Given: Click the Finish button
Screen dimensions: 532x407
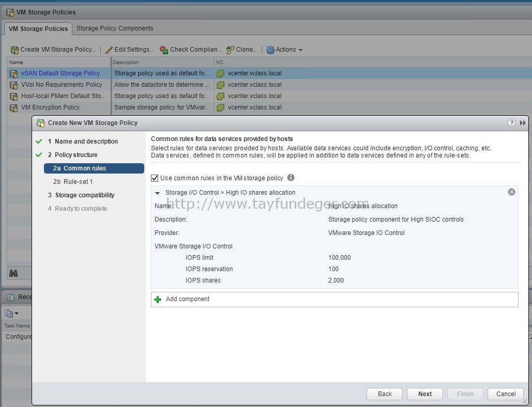Looking at the screenshot, I should tap(465, 394).
